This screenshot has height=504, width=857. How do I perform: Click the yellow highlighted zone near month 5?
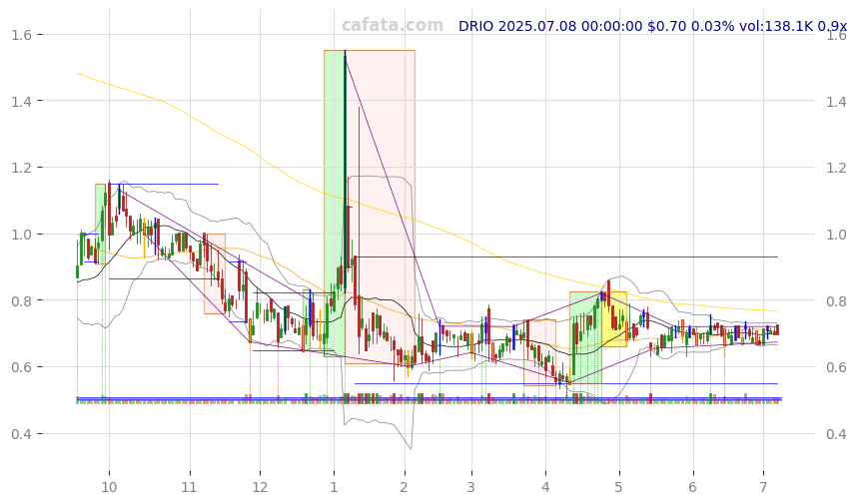coord(613,319)
